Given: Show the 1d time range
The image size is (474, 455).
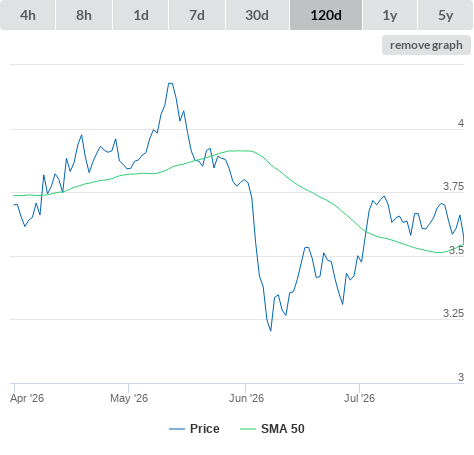Looking at the screenshot, I should 141,15.
